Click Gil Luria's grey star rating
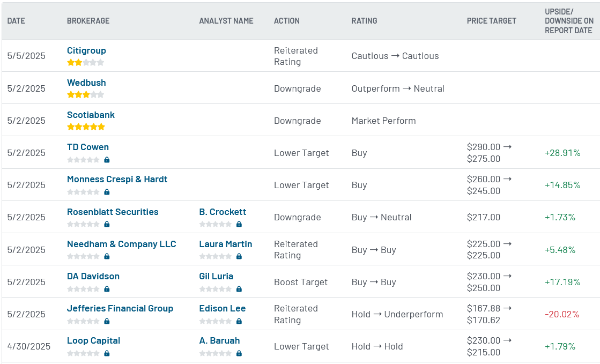The image size is (600, 364). pyautogui.click(x=215, y=288)
